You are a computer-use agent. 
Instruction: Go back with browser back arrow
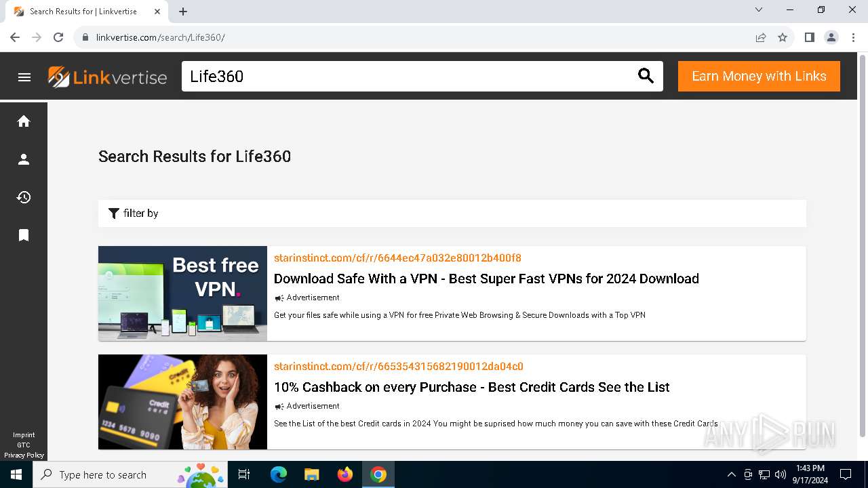coord(15,37)
